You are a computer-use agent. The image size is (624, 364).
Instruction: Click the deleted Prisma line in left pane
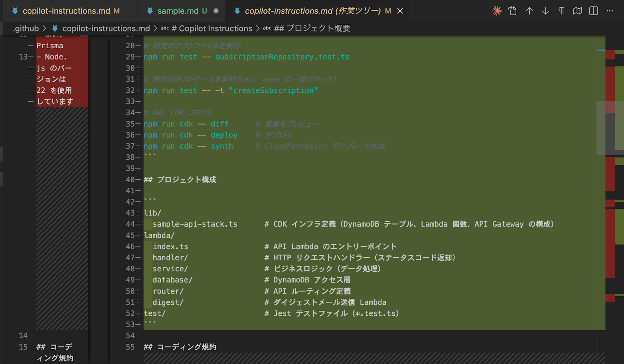50,46
